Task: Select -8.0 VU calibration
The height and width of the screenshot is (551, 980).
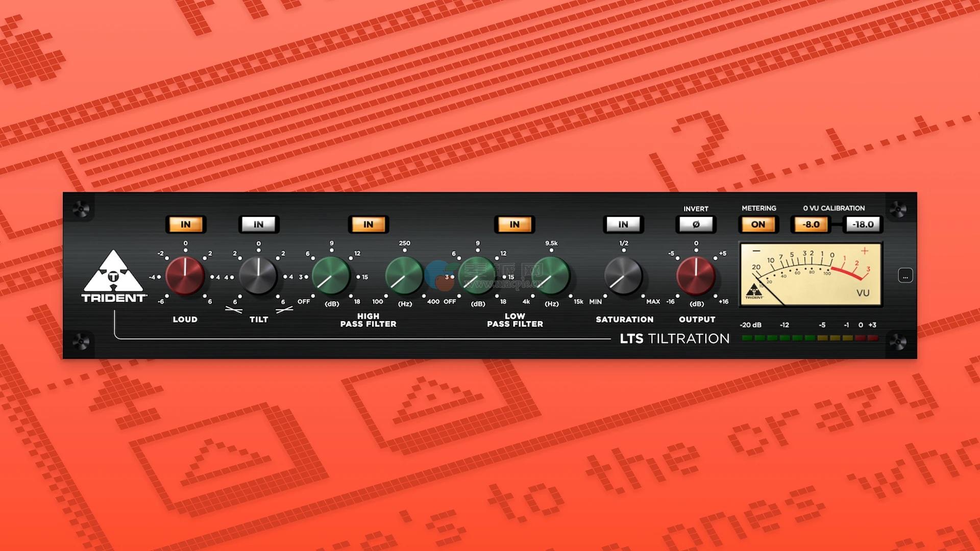Action: pyautogui.click(x=811, y=224)
